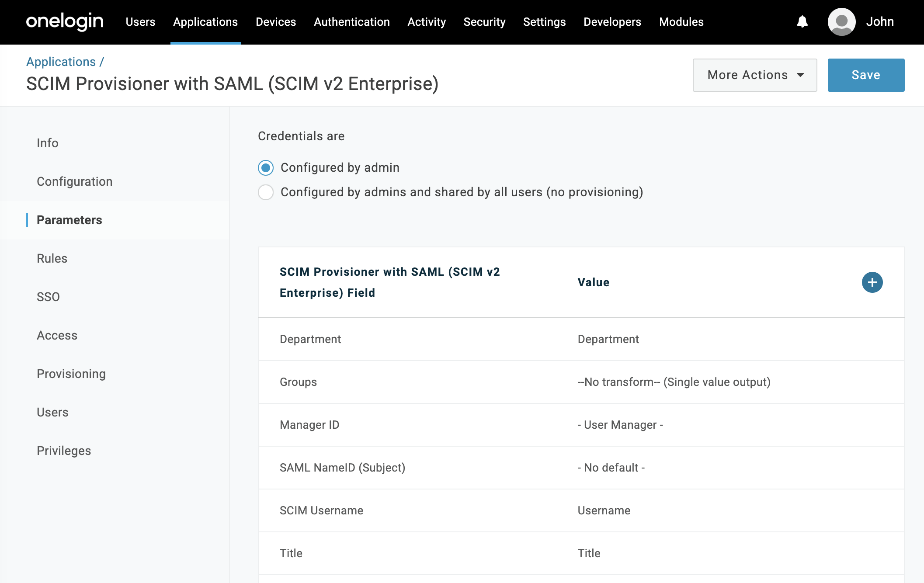
Task: Open the Privileges sidebar tab
Action: [x=64, y=451]
